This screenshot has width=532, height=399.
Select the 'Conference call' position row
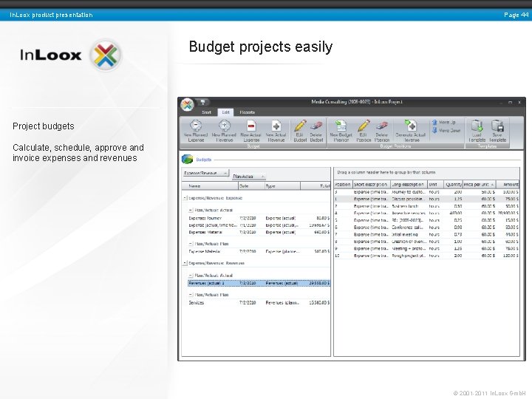426,228
